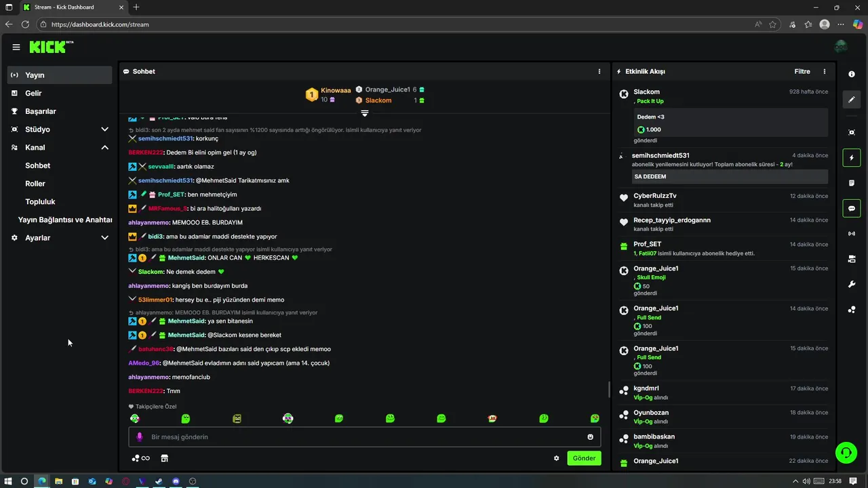This screenshot has width=868, height=488.
Task: Reload the page with the browser refresh button
Action: tap(25, 24)
